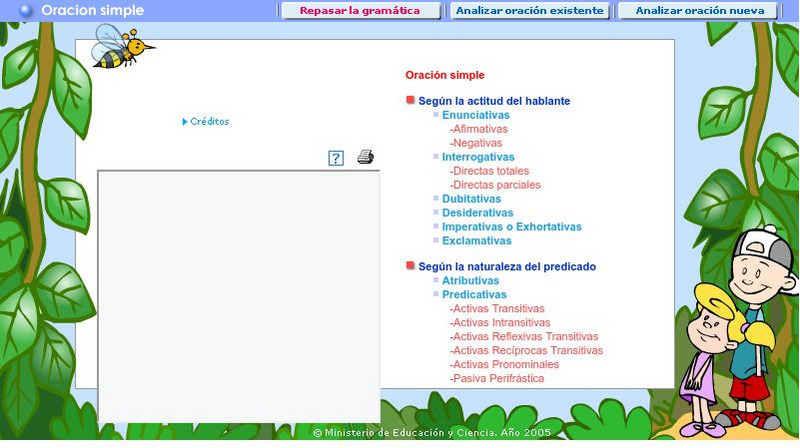The image size is (800, 448).
Task: Open the Repasar la gramática tab
Action: coord(360,11)
